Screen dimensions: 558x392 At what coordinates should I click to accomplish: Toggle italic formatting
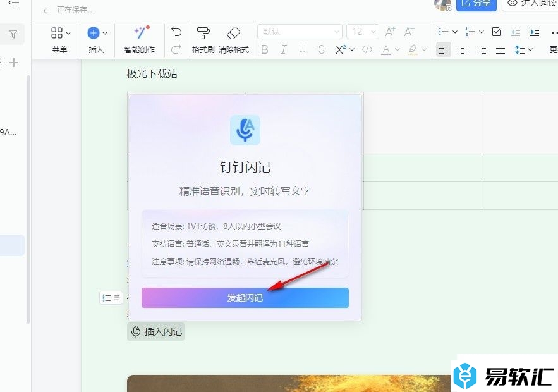pyautogui.click(x=284, y=49)
